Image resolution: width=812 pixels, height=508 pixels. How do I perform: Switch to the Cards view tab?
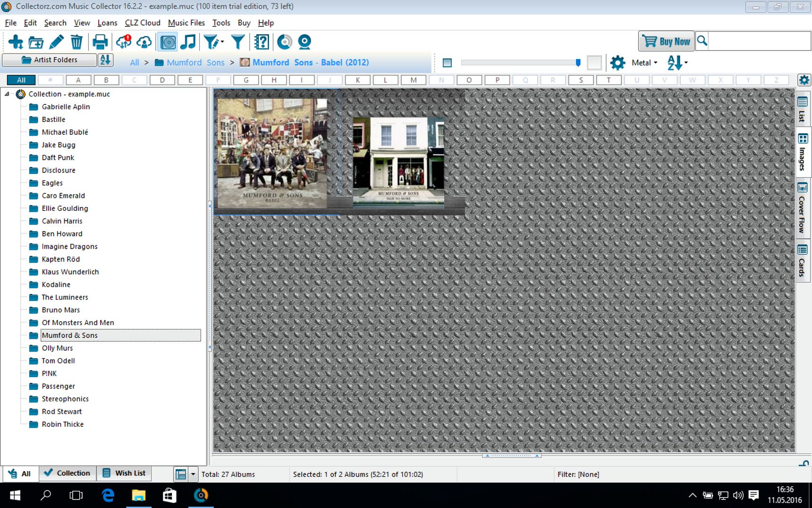[802, 261]
